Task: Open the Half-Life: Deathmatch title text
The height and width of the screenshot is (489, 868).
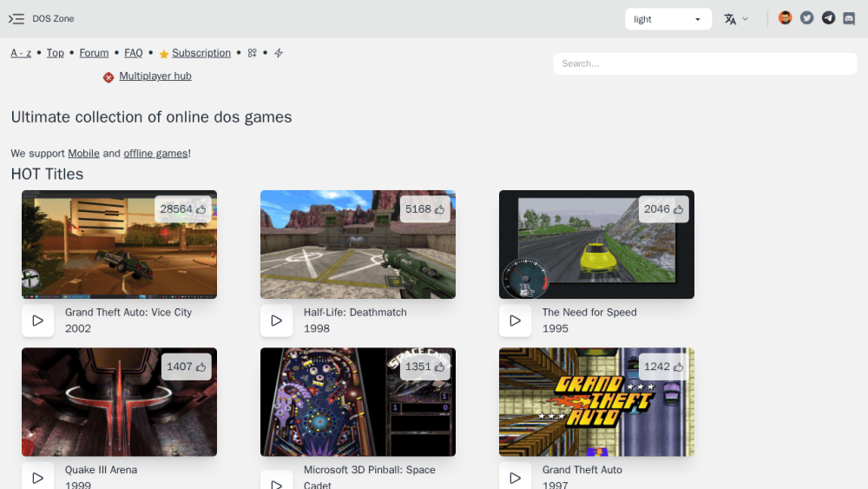Action: [355, 313]
